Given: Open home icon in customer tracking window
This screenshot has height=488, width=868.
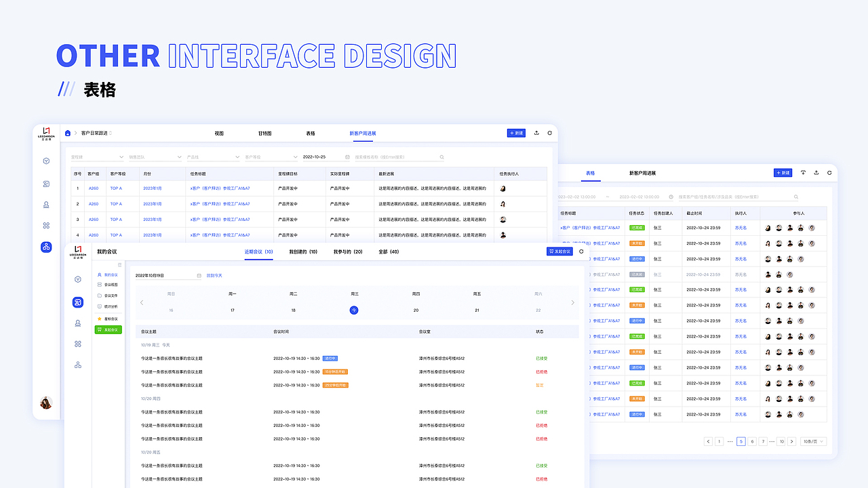Looking at the screenshot, I should tap(68, 134).
